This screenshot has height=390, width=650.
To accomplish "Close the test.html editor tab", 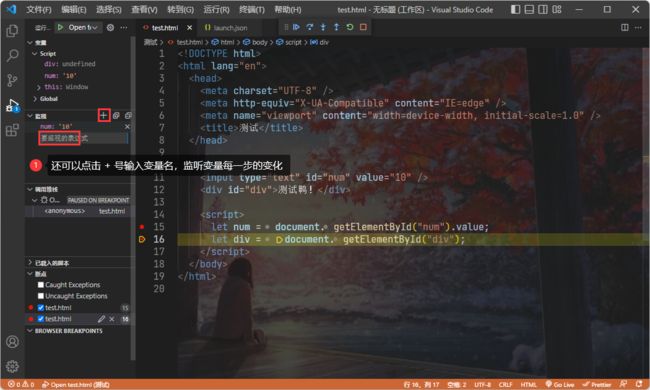I will 189,28.
